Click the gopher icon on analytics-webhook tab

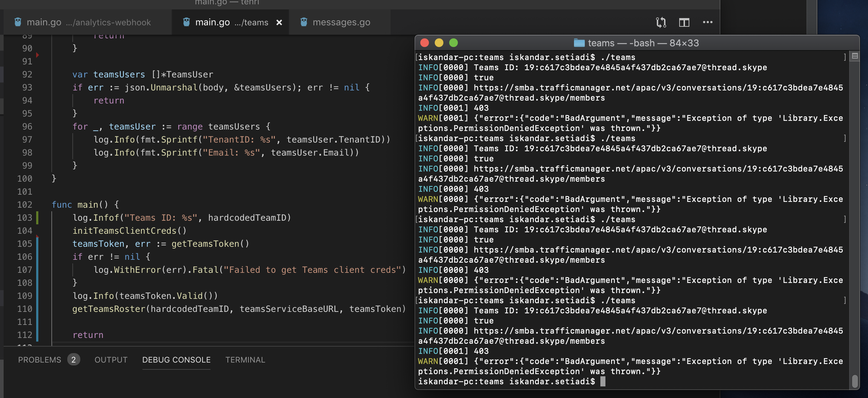[x=18, y=22]
